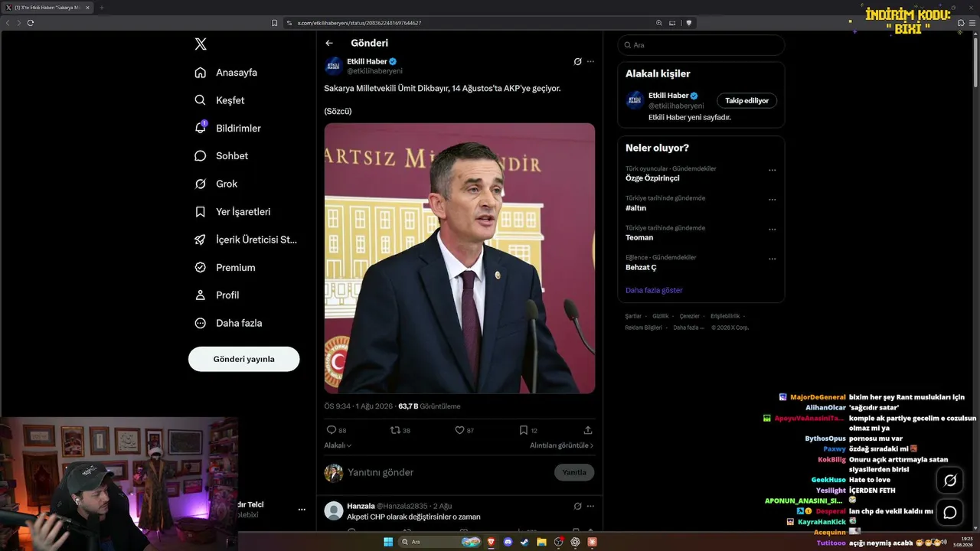Open the #altın trending topic

click(x=636, y=208)
